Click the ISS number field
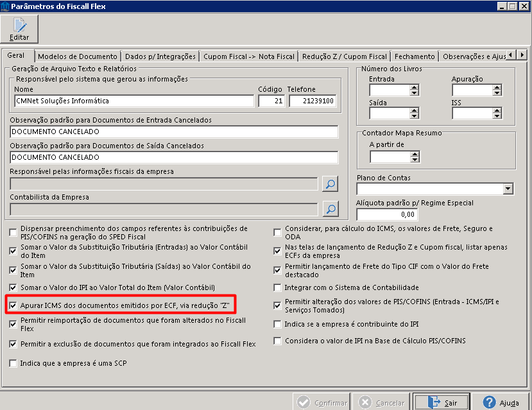 (472, 114)
